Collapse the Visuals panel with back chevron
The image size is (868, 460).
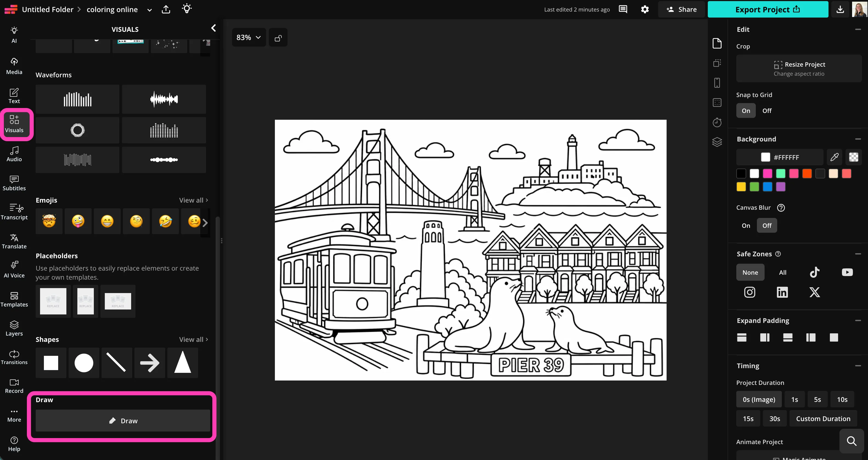pos(213,28)
